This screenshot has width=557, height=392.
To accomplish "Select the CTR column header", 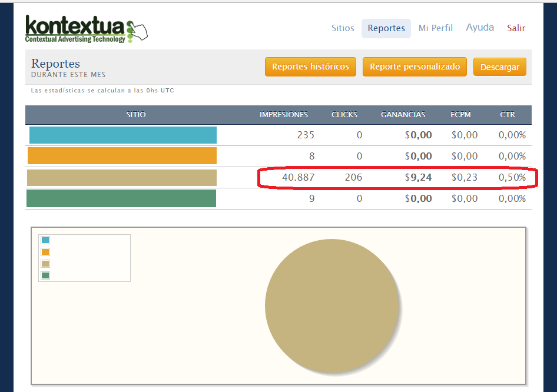I will [508, 115].
